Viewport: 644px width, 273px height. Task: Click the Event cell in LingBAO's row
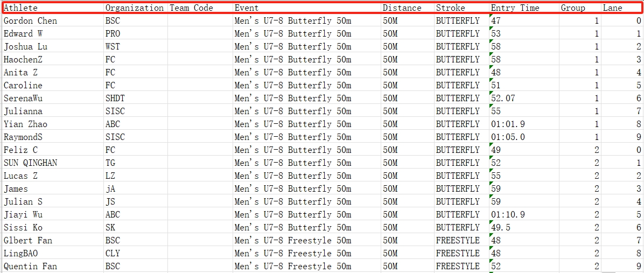(x=306, y=254)
